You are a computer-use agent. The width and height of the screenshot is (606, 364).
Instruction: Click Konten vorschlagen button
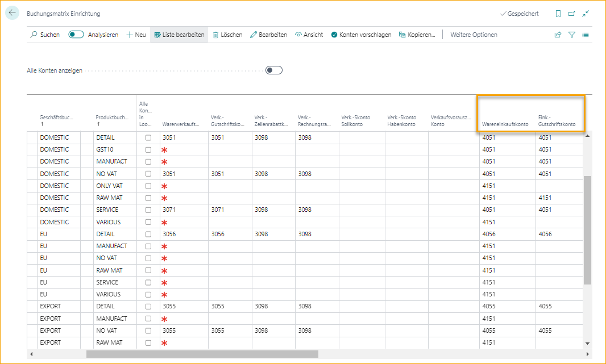point(361,35)
